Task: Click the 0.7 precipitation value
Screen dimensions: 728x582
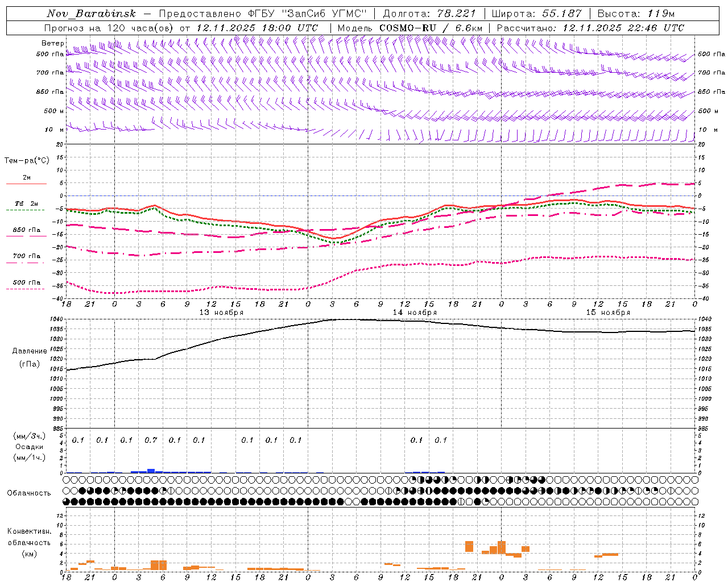Action: click(x=151, y=440)
